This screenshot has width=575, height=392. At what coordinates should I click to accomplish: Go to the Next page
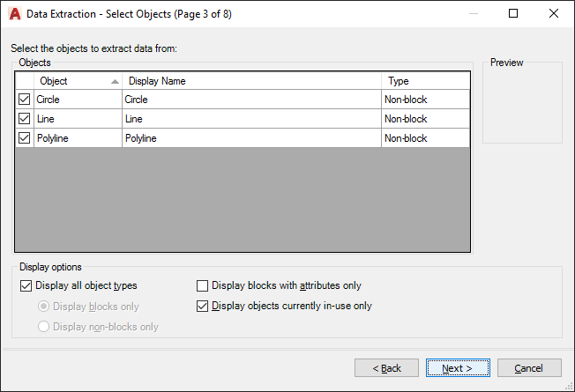(x=458, y=367)
